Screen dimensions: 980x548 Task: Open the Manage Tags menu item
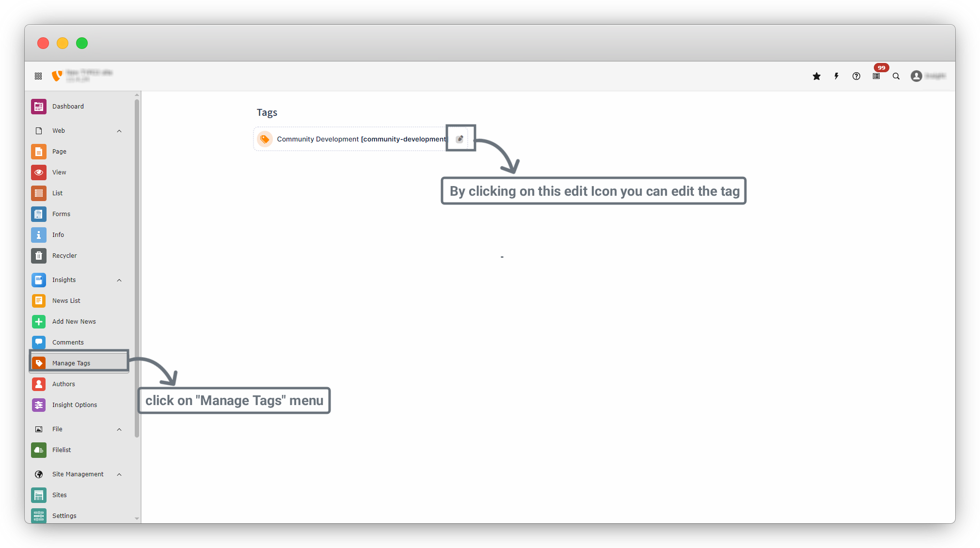click(71, 363)
